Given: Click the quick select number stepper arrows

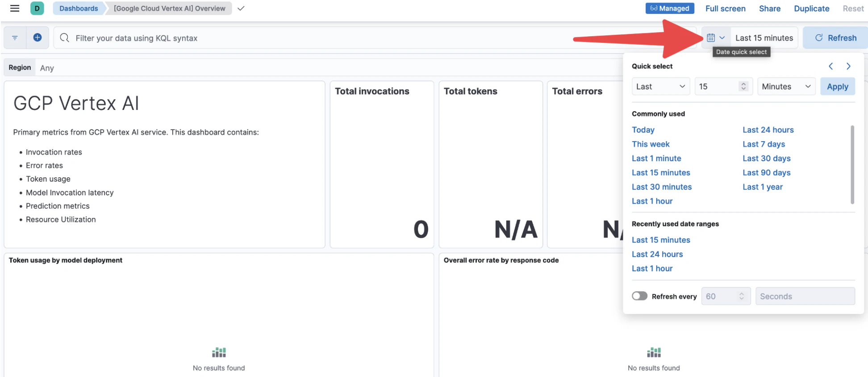Looking at the screenshot, I should tap(743, 87).
